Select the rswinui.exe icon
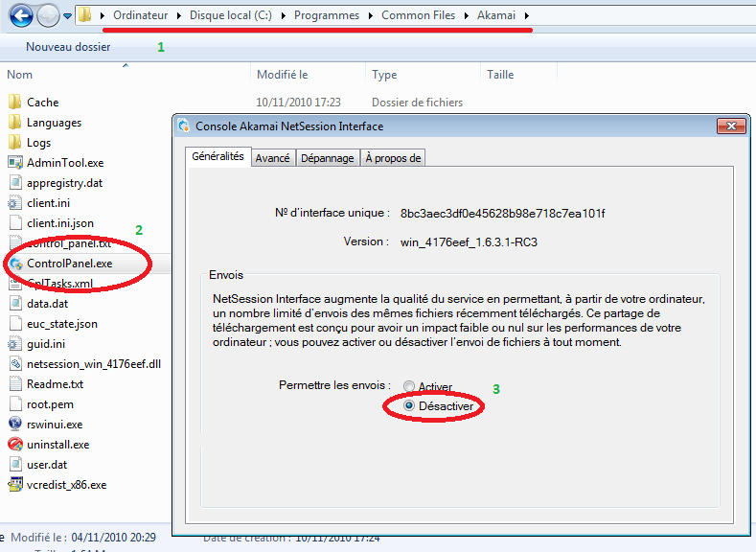Screen dimensions: 756x552 [15, 424]
